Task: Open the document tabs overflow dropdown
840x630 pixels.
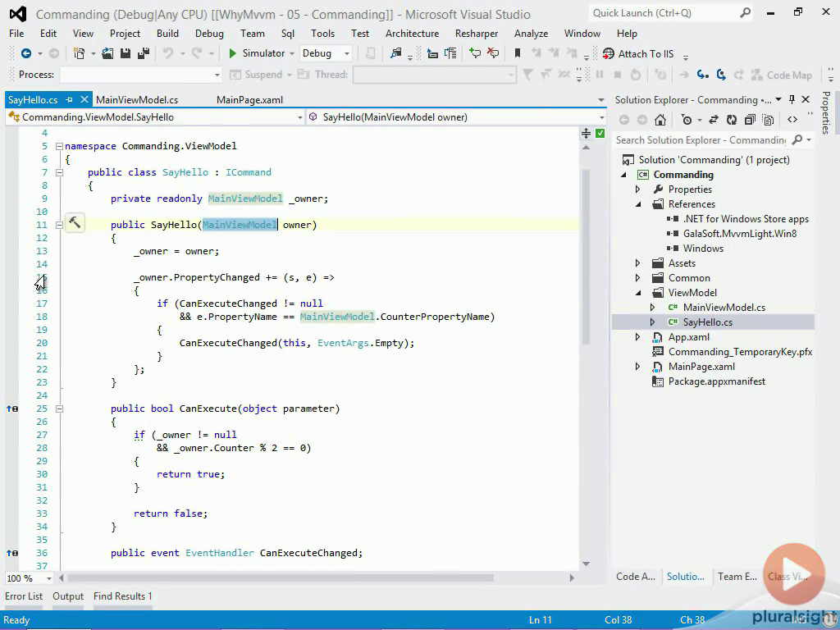Action: 600,100
